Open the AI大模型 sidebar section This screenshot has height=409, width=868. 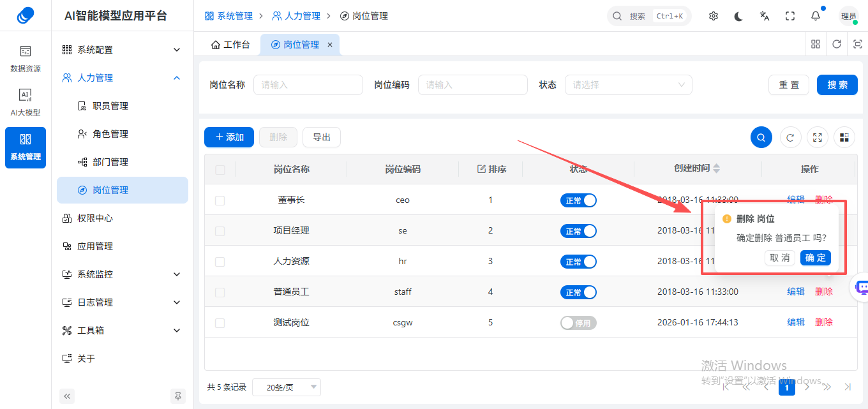click(x=26, y=103)
